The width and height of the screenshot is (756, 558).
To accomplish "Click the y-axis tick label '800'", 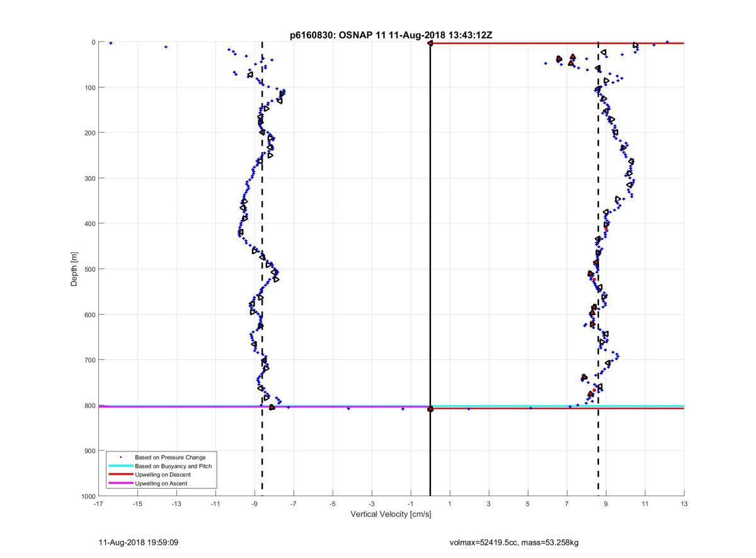I will click(x=90, y=406).
